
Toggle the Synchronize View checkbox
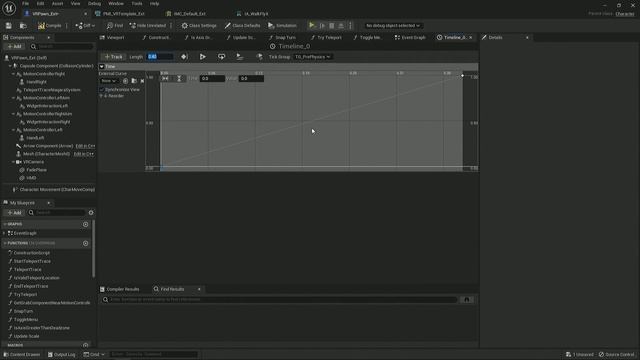tap(102, 89)
